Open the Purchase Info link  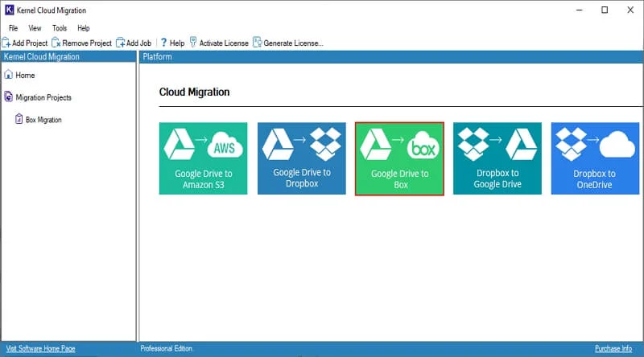tap(613, 348)
